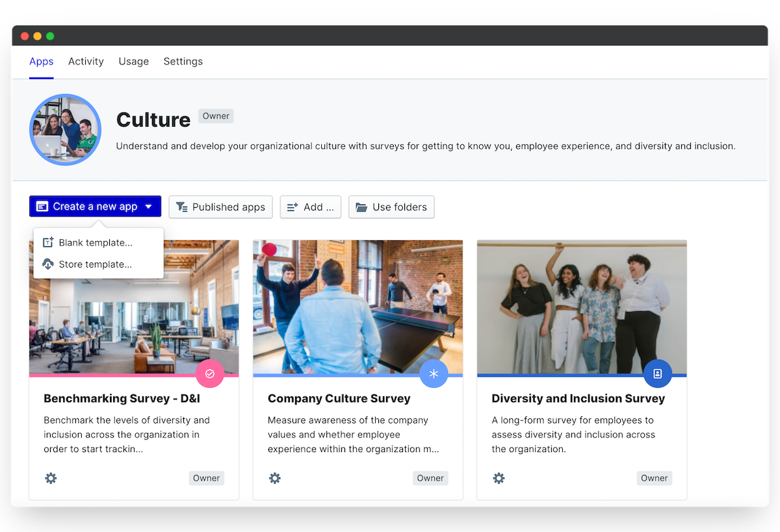Click the Owner tag on Diversity and Inclusion card
Image resolution: width=780 pixels, height=532 pixels.
[x=655, y=478]
